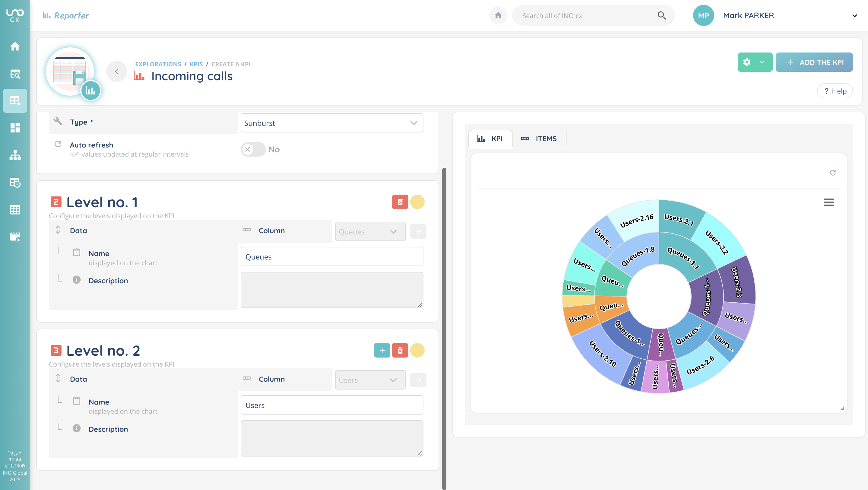Open the green settings gear dropdown
868x490 pixels.
click(754, 62)
